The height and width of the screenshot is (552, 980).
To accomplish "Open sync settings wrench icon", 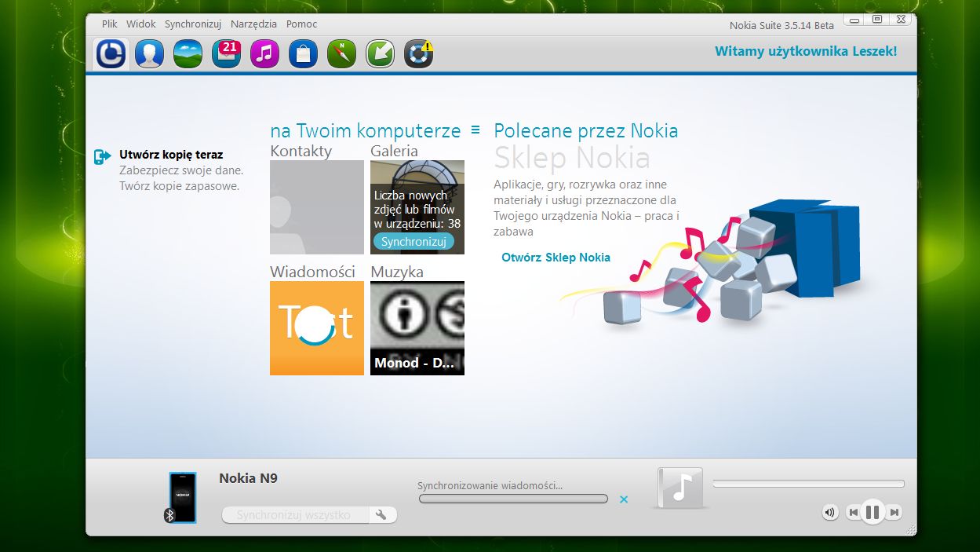I will click(381, 515).
